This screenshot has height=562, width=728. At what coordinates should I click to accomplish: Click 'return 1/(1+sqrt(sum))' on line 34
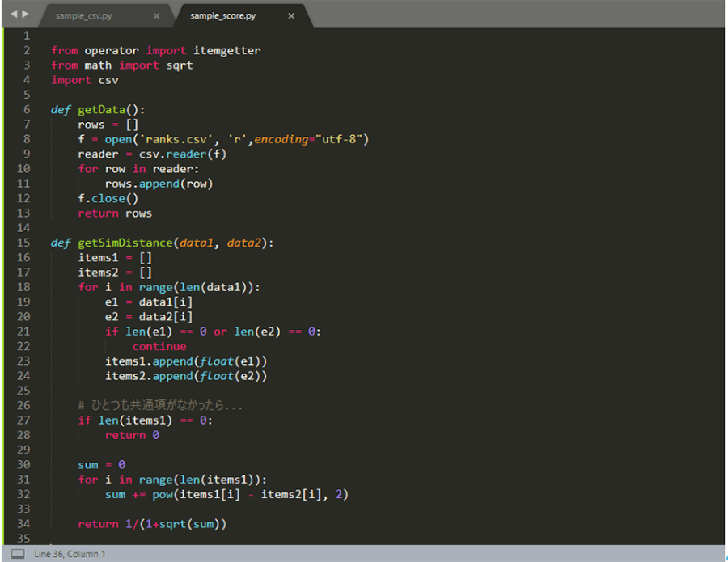click(152, 525)
